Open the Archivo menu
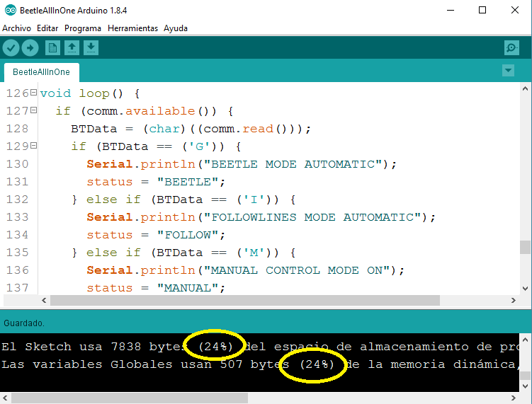Screen dimensions: 532x404 click(x=16, y=28)
